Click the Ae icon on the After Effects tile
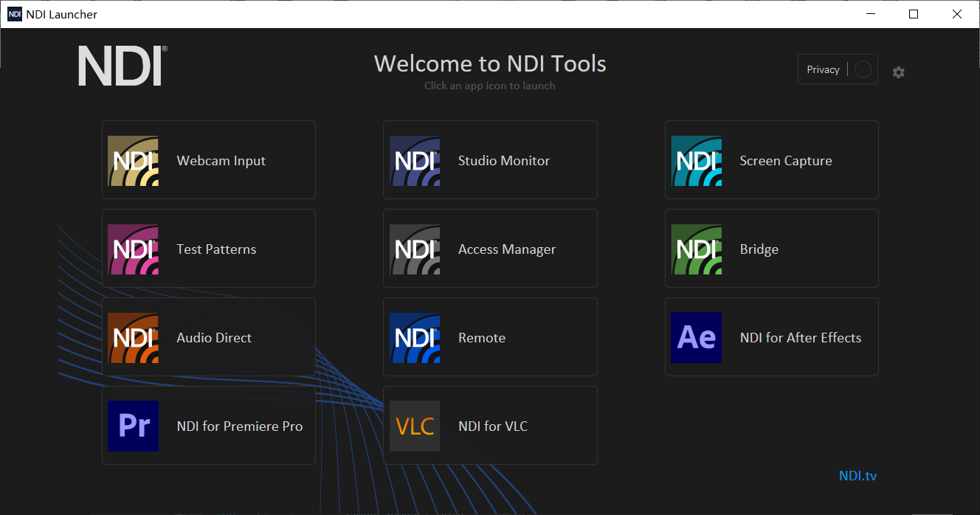This screenshot has height=515, width=980. click(x=696, y=337)
